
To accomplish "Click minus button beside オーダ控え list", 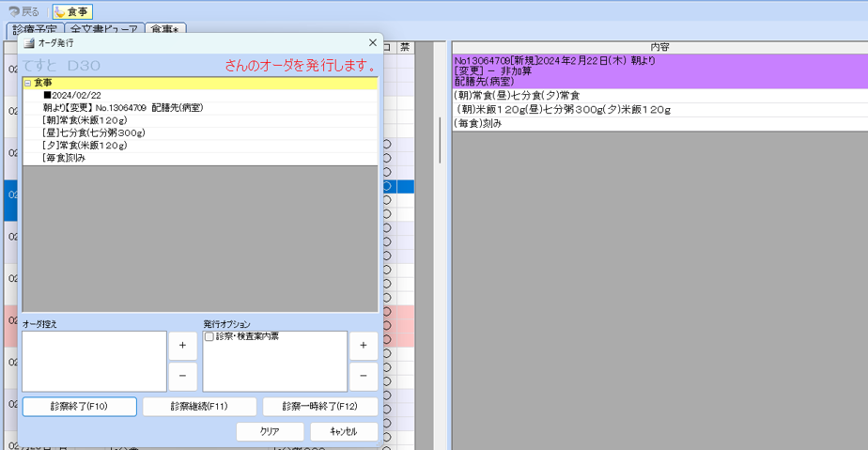I will click(182, 377).
